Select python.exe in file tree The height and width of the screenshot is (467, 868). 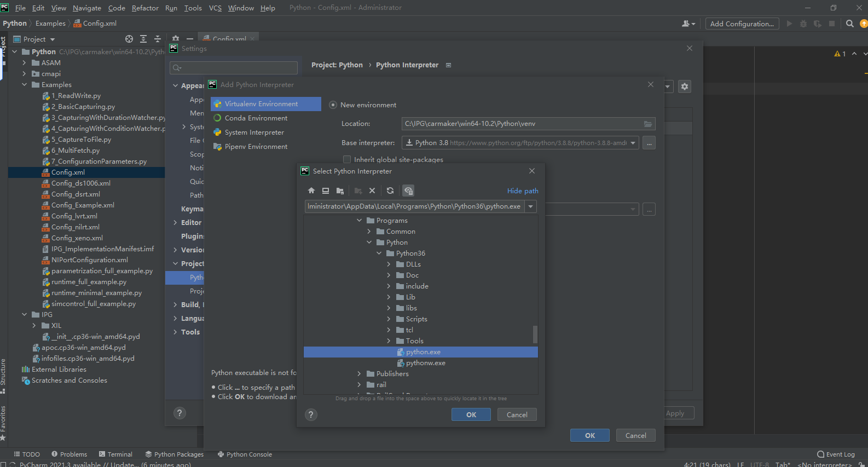(421, 352)
